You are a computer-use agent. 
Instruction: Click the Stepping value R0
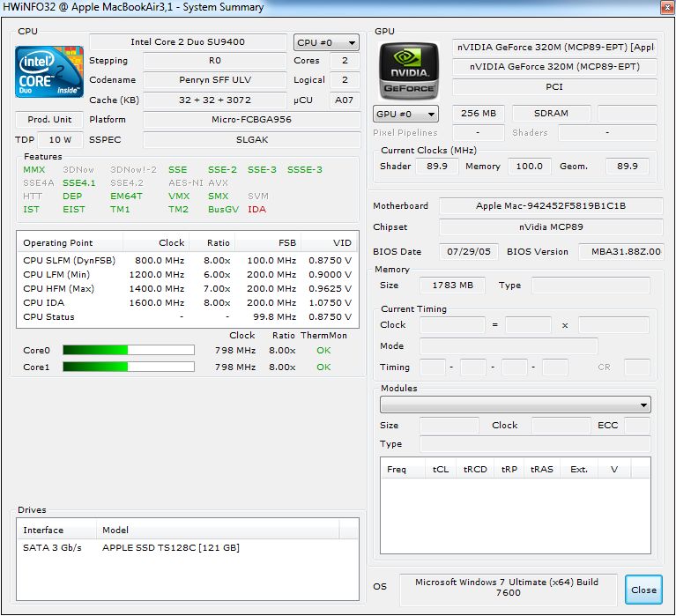point(215,60)
